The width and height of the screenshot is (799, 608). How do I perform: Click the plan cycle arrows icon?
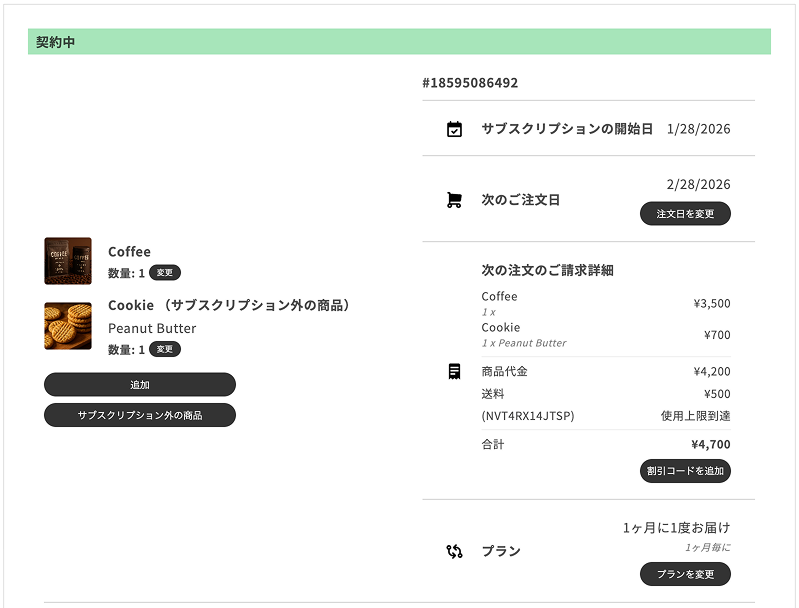(x=454, y=551)
